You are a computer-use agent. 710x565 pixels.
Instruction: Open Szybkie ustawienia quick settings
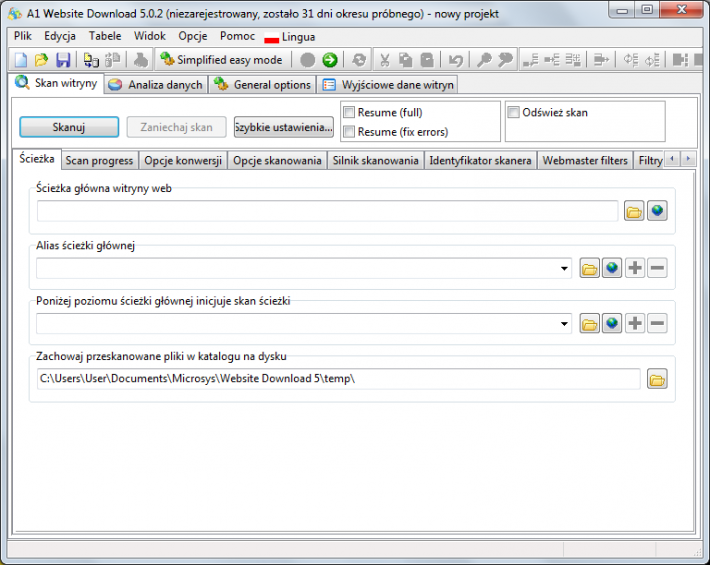click(283, 127)
